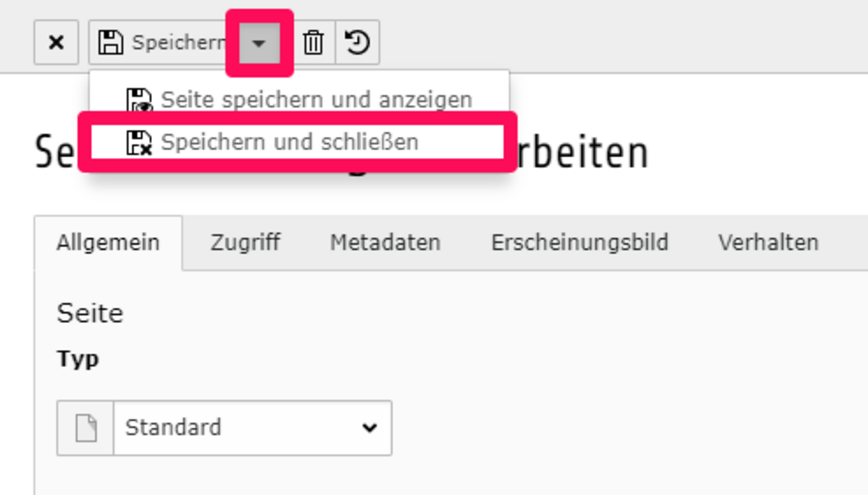Choose 'Speichern und schließen' from the menu
The height and width of the screenshot is (495, 868).
click(298, 142)
